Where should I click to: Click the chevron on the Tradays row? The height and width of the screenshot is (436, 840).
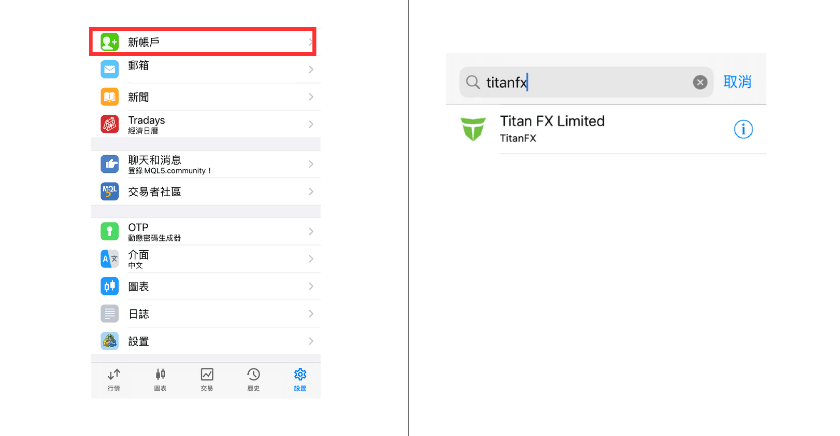311,124
